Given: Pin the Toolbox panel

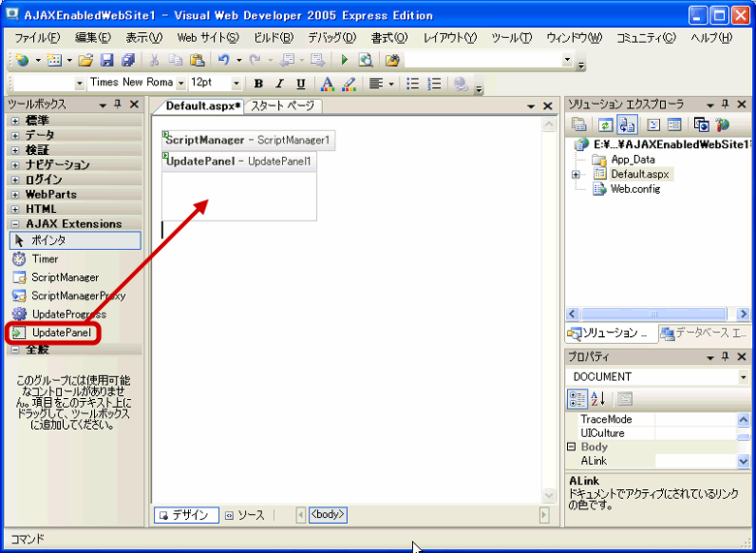Looking at the screenshot, I should (x=118, y=105).
